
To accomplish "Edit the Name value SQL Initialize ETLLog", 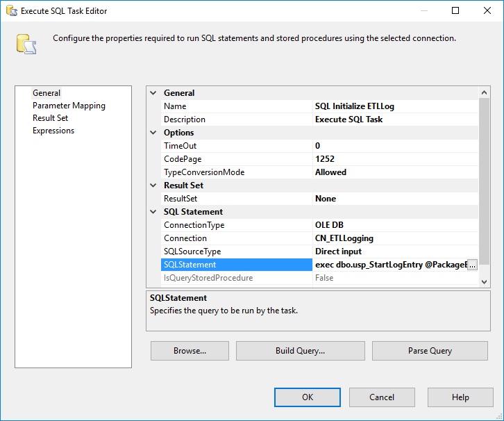I will click(x=396, y=106).
